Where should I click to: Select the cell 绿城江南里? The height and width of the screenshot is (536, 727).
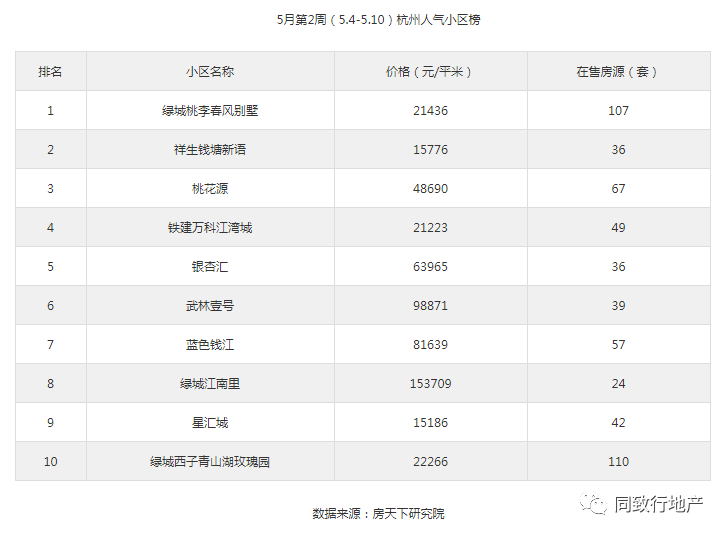coord(210,383)
